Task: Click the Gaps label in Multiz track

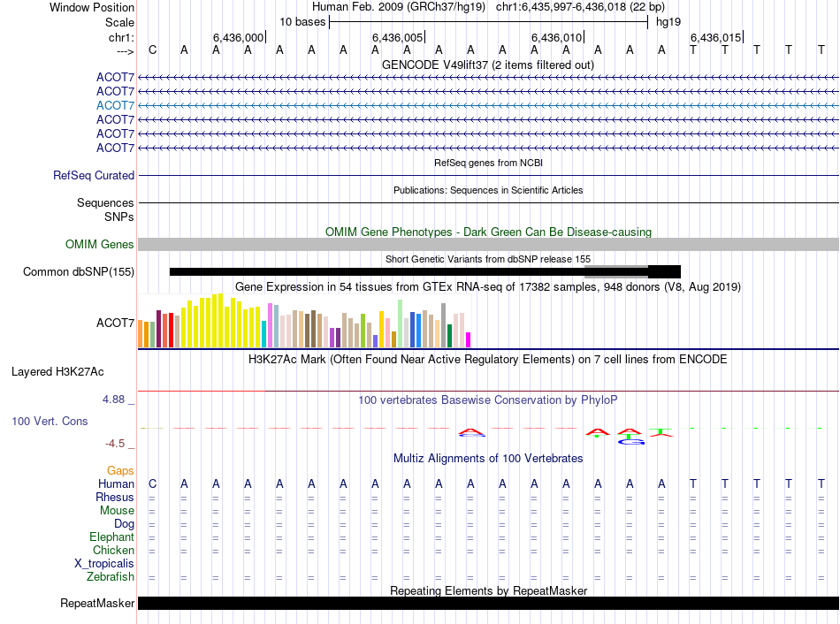Action: [120, 471]
